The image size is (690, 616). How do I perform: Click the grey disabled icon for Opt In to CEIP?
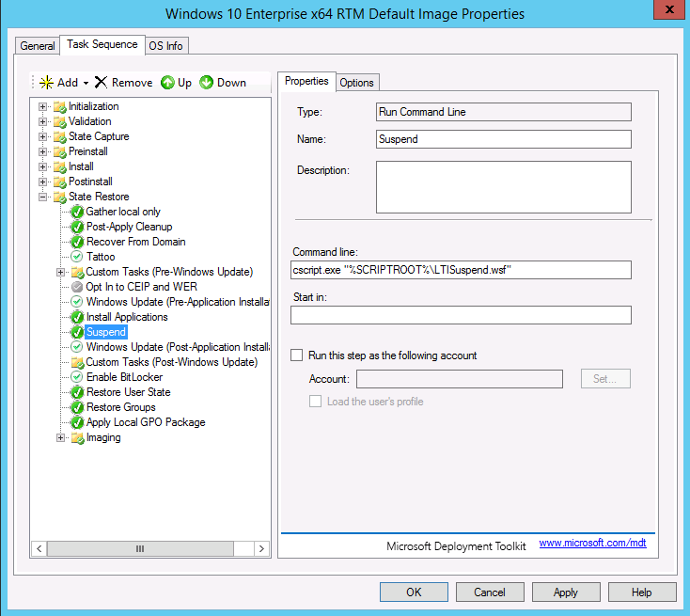(77, 287)
